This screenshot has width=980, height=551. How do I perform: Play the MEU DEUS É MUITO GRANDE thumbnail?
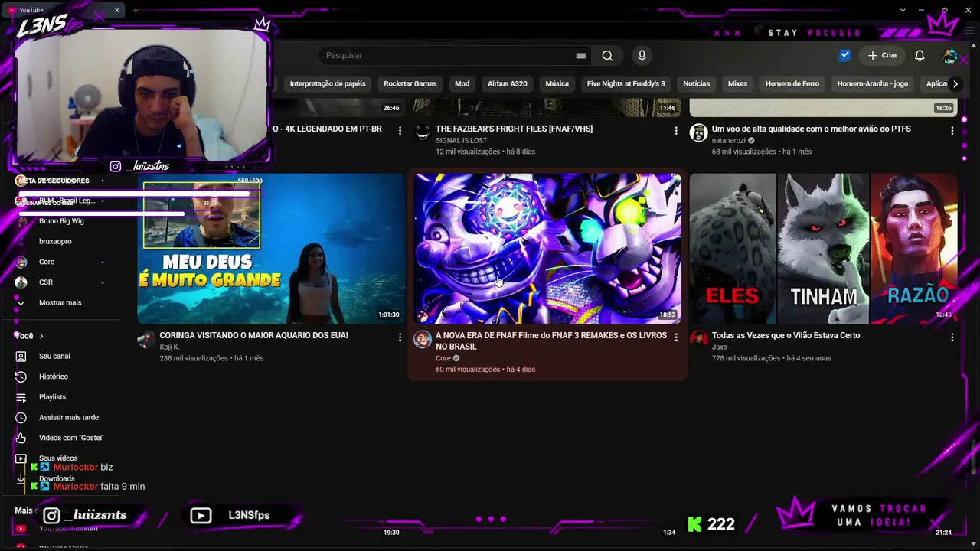tap(271, 249)
